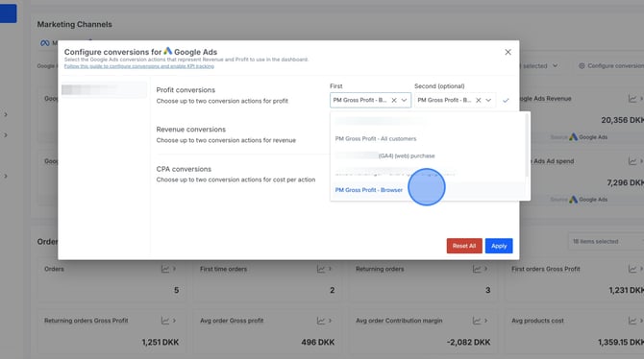
Task: Open the 18 items selected dropdown
Action: click(x=606, y=242)
